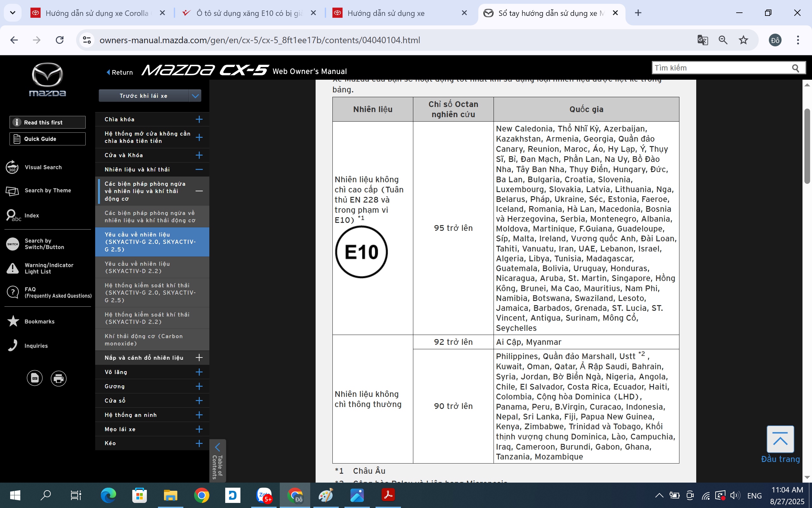Open Search by Theme
This screenshot has height=508, width=812.
click(38, 190)
